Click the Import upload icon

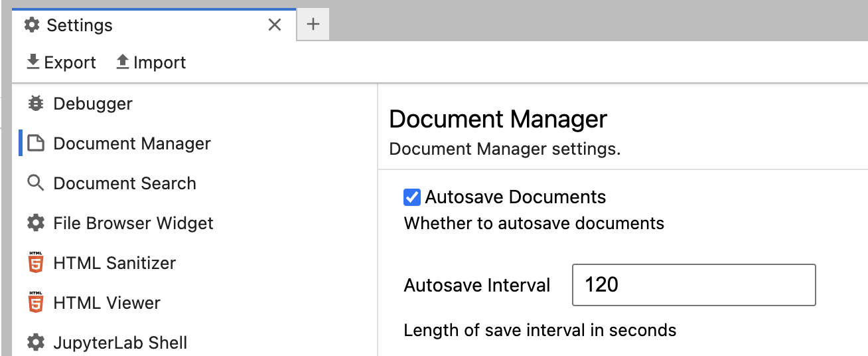[x=123, y=62]
